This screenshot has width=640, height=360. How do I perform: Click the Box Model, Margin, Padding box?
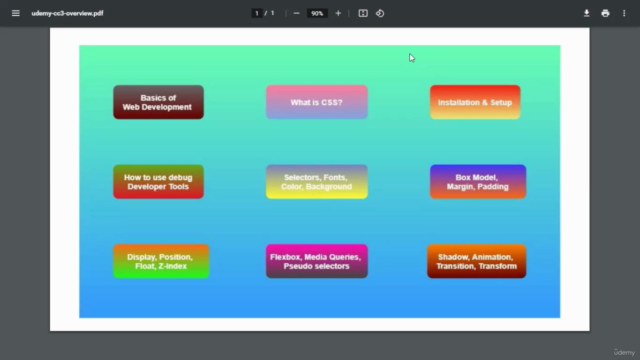(x=478, y=182)
